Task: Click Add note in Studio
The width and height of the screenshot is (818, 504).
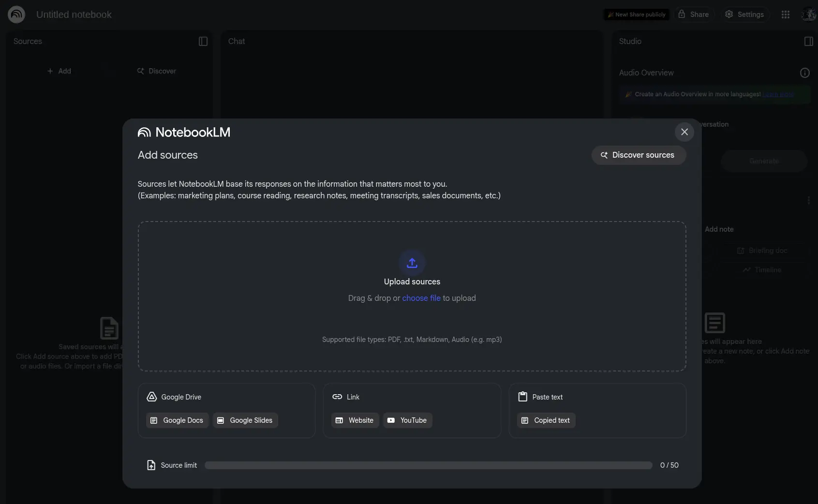Action: tap(719, 229)
